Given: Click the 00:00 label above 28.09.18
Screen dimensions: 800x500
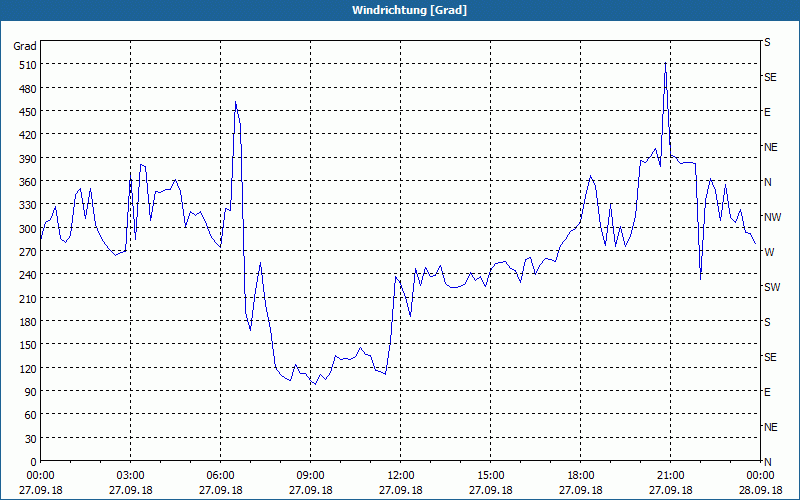Looking at the screenshot, I should click(760, 476).
